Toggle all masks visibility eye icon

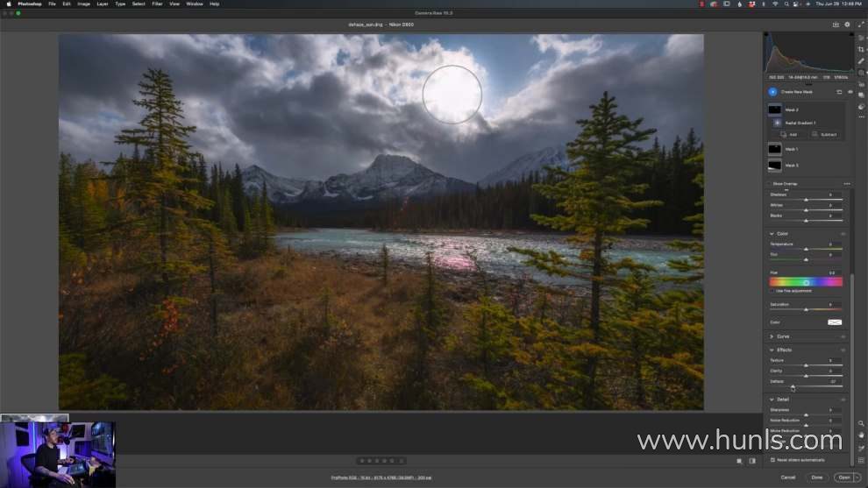click(x=850, y=92)
